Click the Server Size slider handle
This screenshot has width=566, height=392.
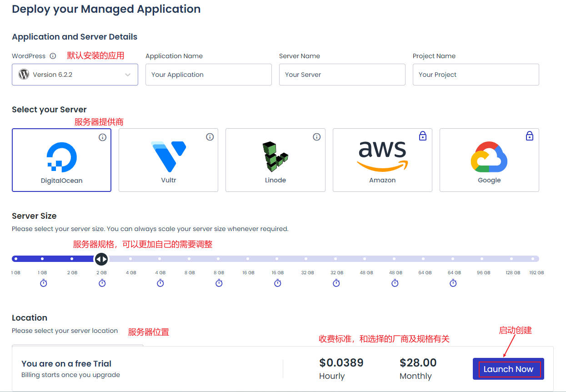coord(101,259)
